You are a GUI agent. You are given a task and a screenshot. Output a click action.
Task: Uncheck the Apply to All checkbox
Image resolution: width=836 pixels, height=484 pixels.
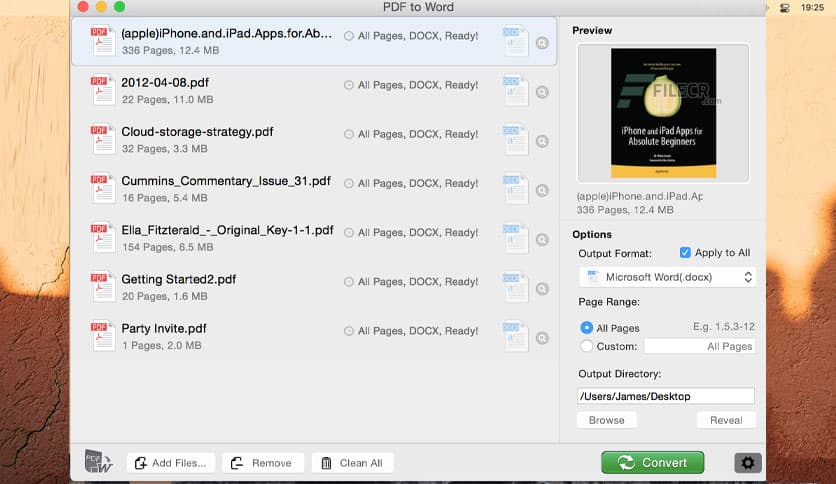click(685, 253)
